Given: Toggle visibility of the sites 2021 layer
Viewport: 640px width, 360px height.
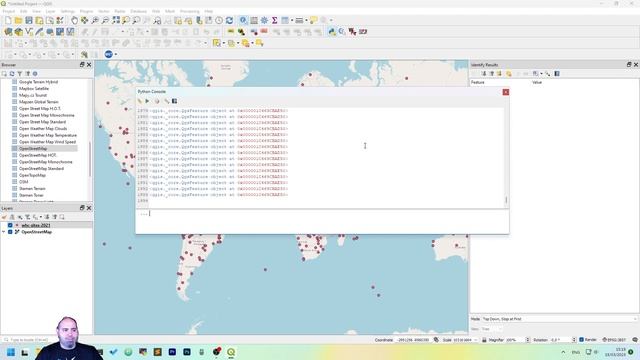Looking at the screenshot, I should pos(10,225).
